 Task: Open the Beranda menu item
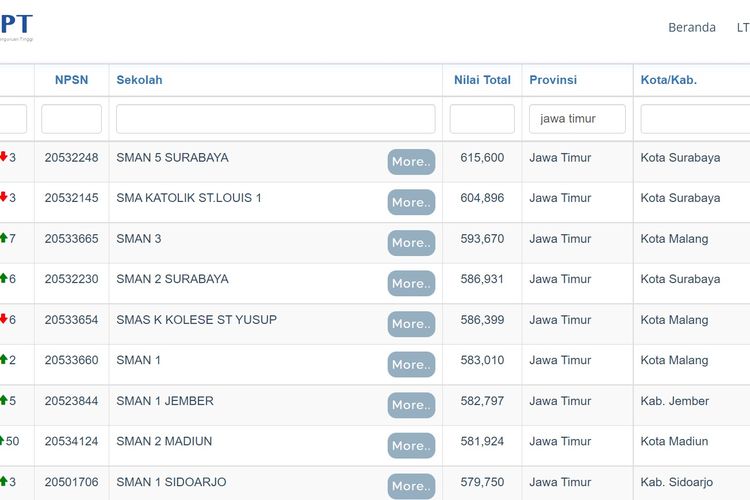pos(691,27)
